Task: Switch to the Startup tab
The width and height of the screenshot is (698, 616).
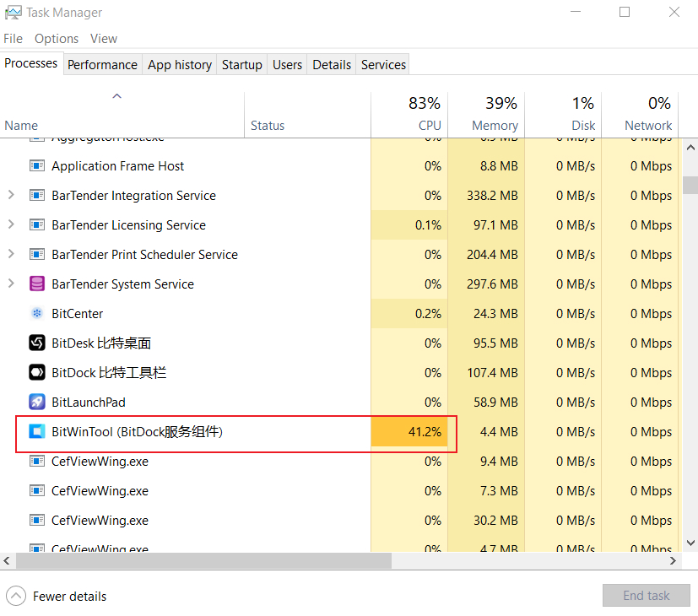Action: tap(241, 65)
